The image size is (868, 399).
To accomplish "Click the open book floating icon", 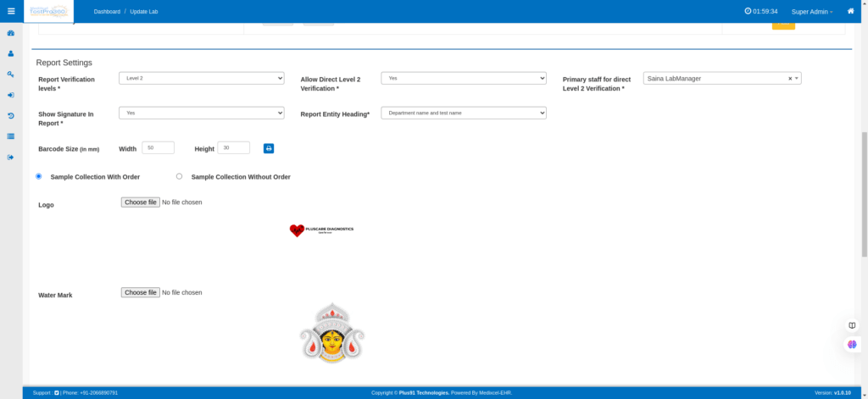I will 852,325.
